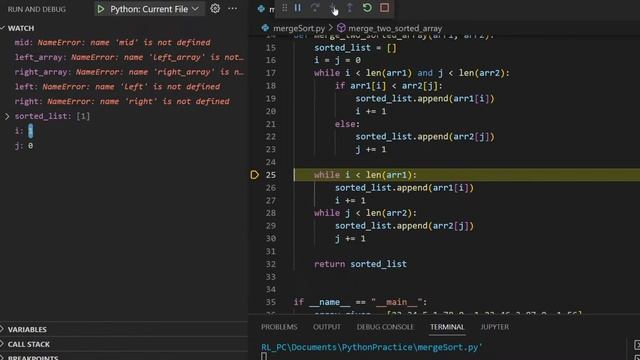
Task: Step into using the debug toolbar
Action: pyautogui.click(x=333, y=8)
